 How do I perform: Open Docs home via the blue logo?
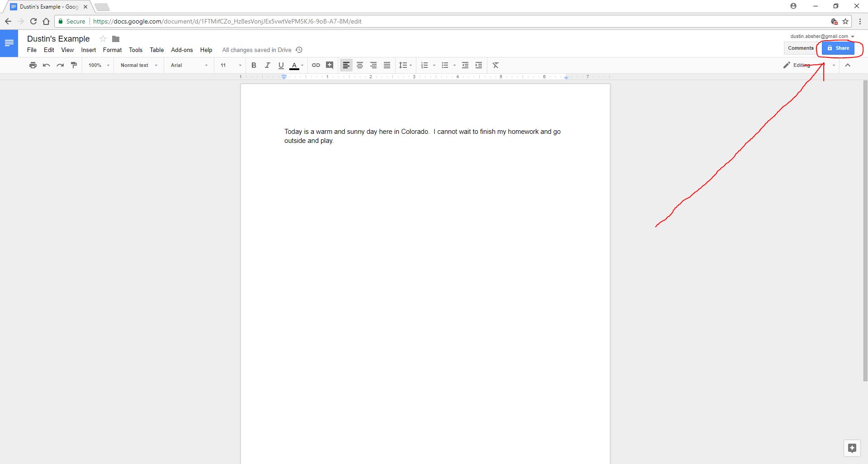[9, 43]
